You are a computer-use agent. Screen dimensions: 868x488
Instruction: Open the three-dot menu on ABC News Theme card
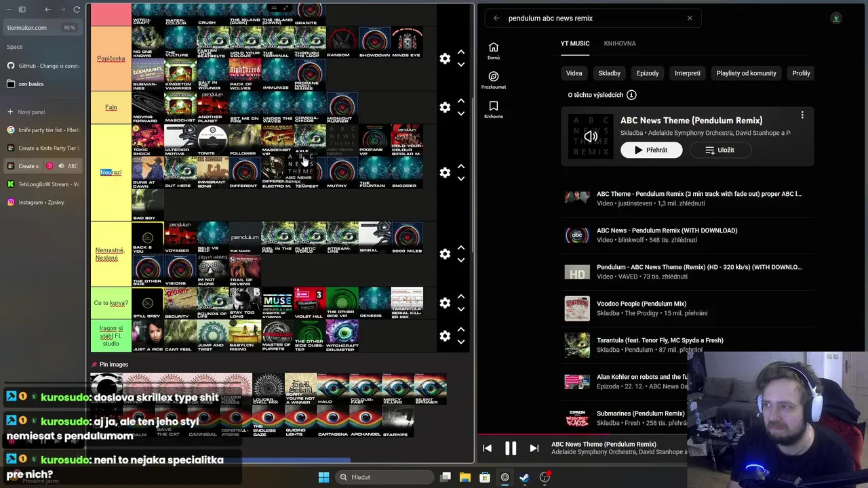click(802, 115)
